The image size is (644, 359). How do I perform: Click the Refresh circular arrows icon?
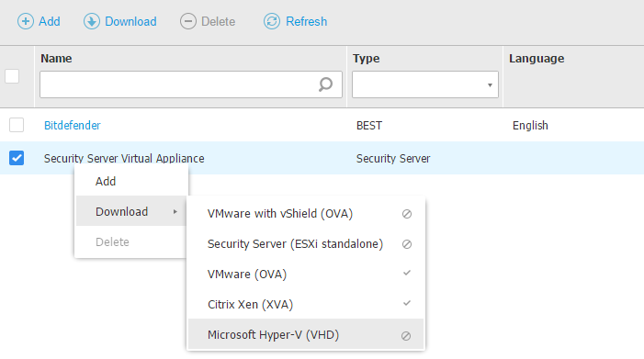pyautogui.click(x=272, y=21)
